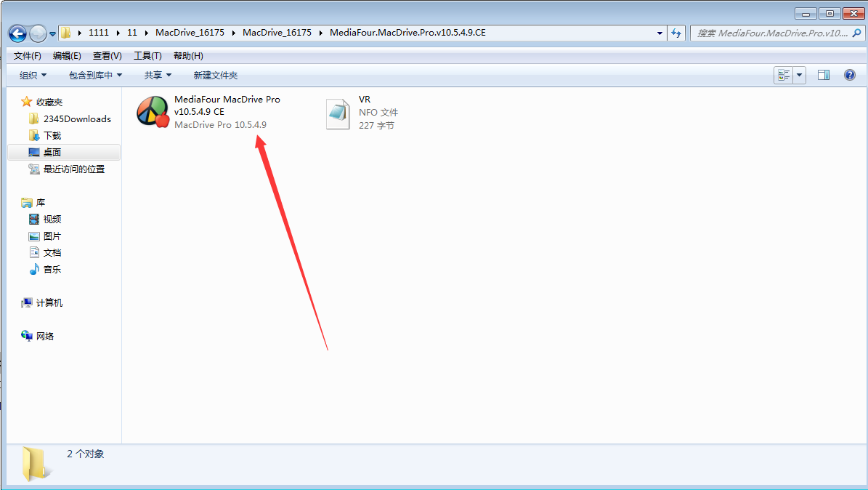This screenshot has width=868, height=490.
Task: Open the 共享 share dropdown
Action: [158, 76]
